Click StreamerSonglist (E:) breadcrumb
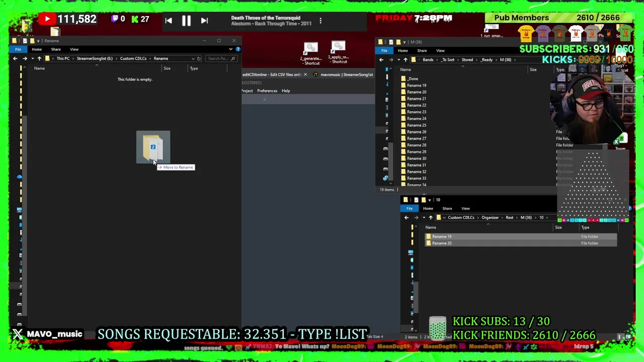The width and height of the screenshot is (644, 362). (x=95, y=58)
